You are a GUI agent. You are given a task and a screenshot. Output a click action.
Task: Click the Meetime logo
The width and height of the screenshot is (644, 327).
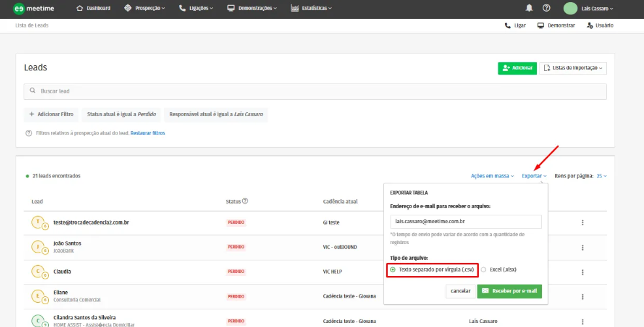tap(34, 8)
